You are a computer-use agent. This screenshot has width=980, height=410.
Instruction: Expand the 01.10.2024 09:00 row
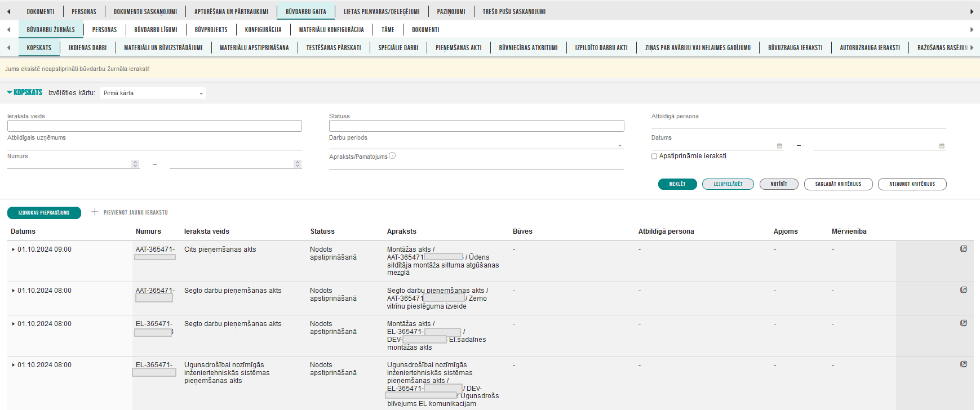[x=14, y=249]
